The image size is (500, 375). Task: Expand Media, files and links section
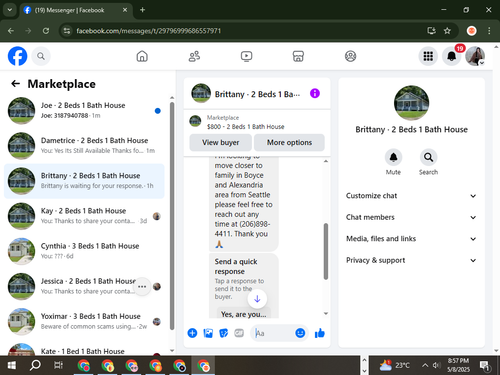point(411,239)
